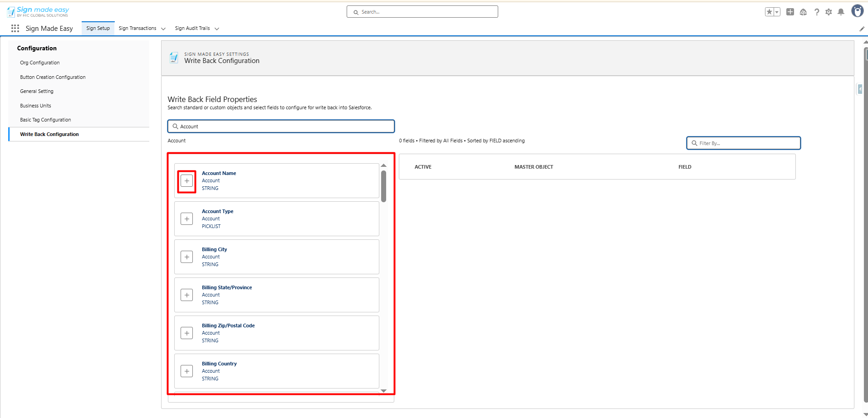Open Button Creation Configuration
This screenshot has width=868, height=418.
(53, 77)
